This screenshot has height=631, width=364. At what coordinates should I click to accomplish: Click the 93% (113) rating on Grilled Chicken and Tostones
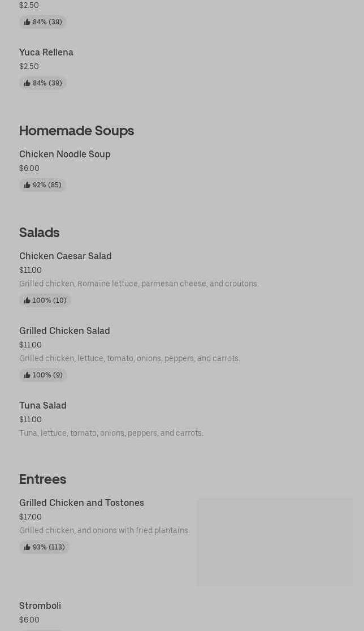coord(45,547)
